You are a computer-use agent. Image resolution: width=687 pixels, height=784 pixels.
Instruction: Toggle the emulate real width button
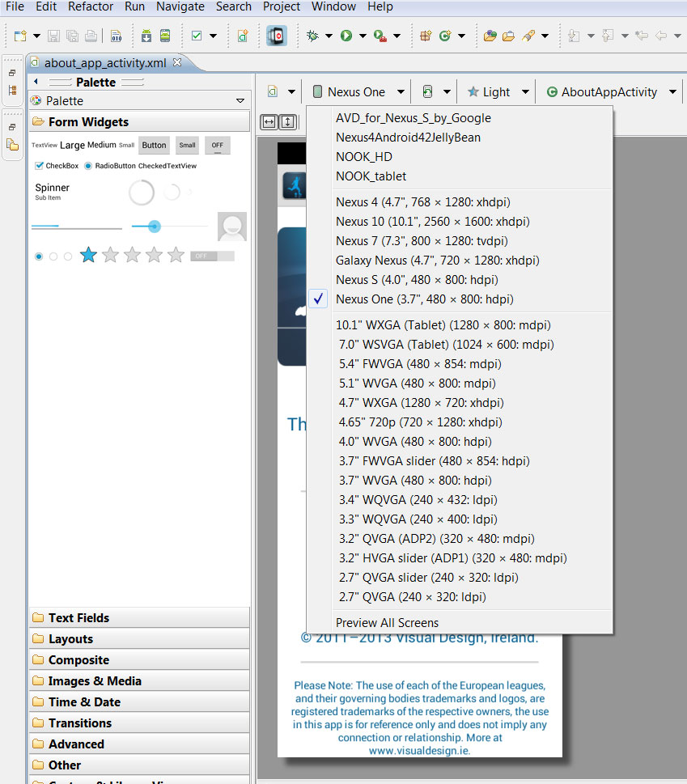269,122
